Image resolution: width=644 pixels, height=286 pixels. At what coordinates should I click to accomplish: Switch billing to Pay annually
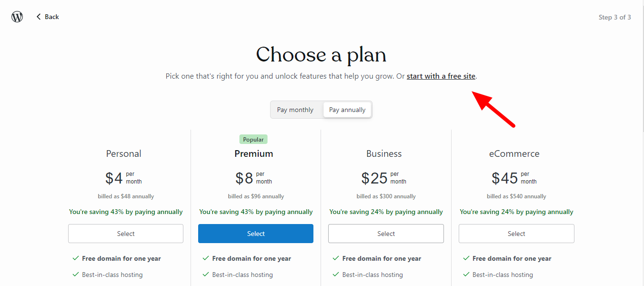click(347, 110)
